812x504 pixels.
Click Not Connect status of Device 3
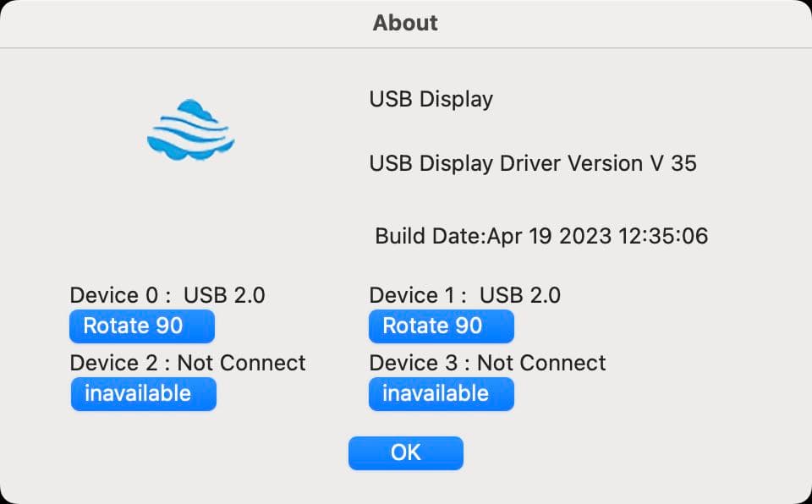pos(541,363)
